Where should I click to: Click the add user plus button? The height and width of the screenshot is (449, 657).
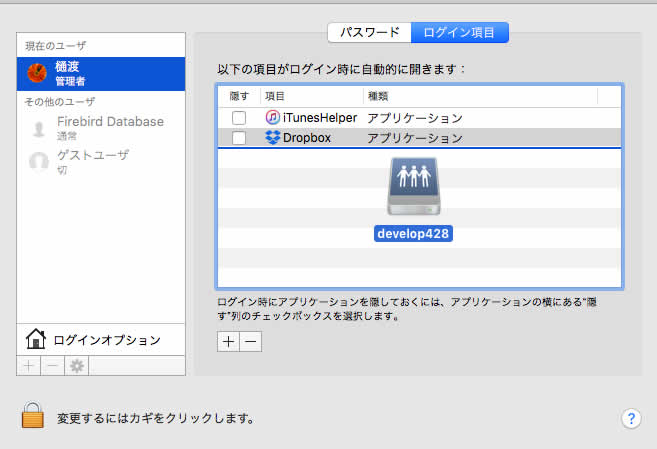pyautogui.click(x=28, y=366)
